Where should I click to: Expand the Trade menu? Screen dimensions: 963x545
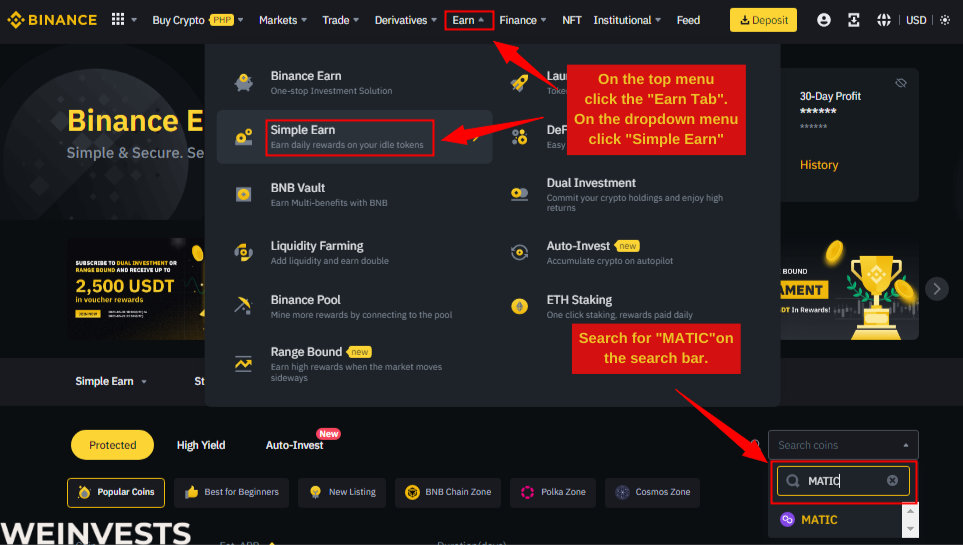point(340,20)
